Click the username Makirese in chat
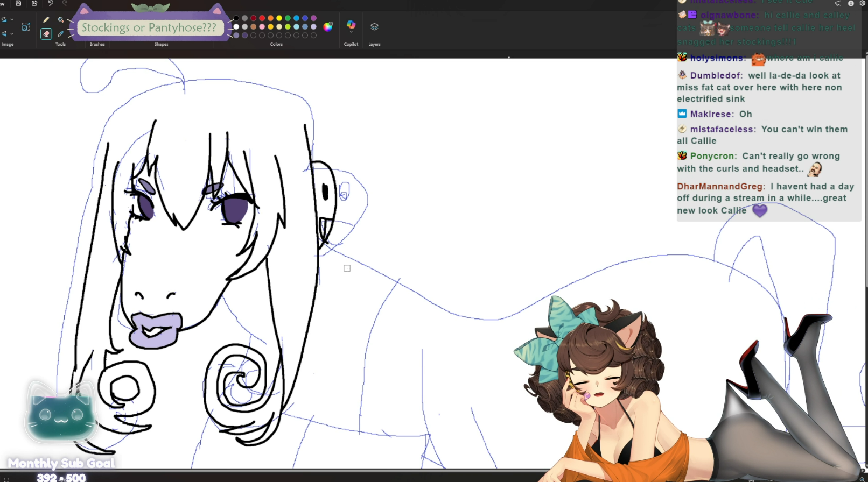 point(712,114)
